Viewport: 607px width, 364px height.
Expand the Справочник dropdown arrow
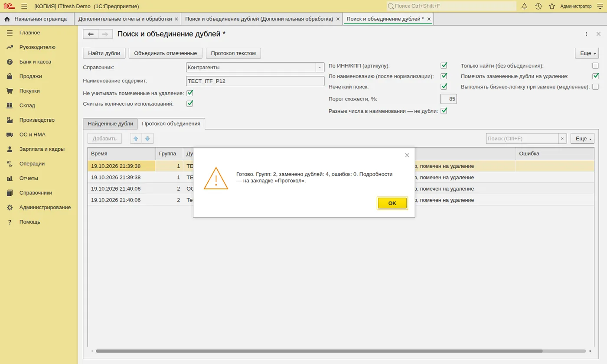320,68
